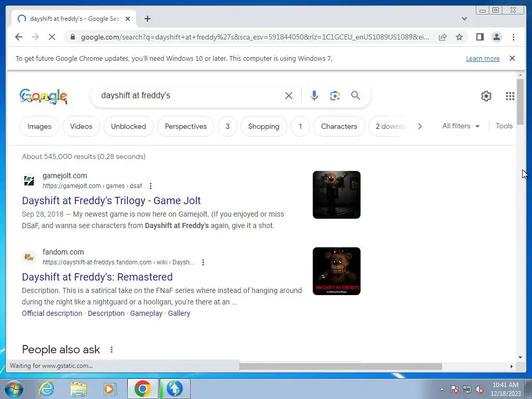Open the Gallery sitelink

pos(179,313)
